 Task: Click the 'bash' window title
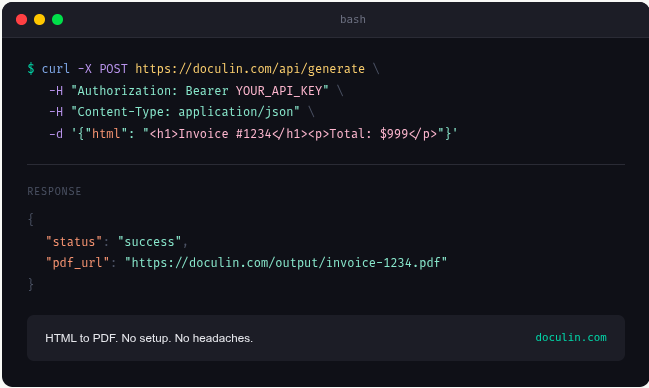353,19
